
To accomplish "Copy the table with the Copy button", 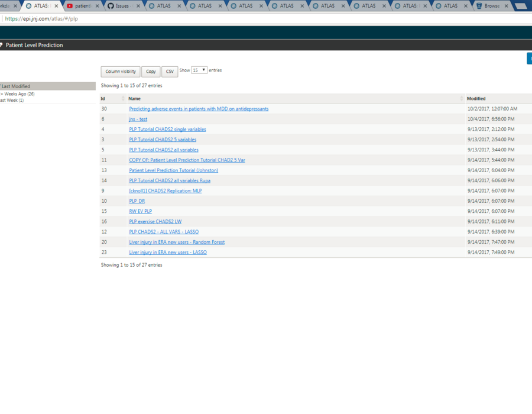I will click(151, 72).
